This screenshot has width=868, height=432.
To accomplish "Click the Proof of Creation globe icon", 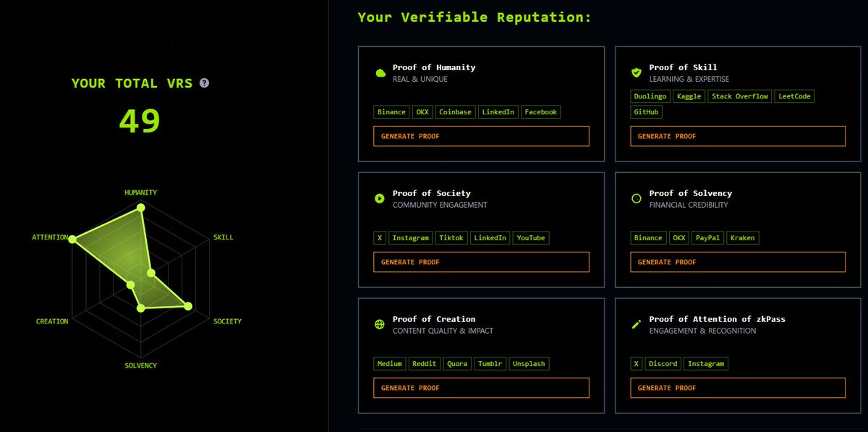I will 380,324.
